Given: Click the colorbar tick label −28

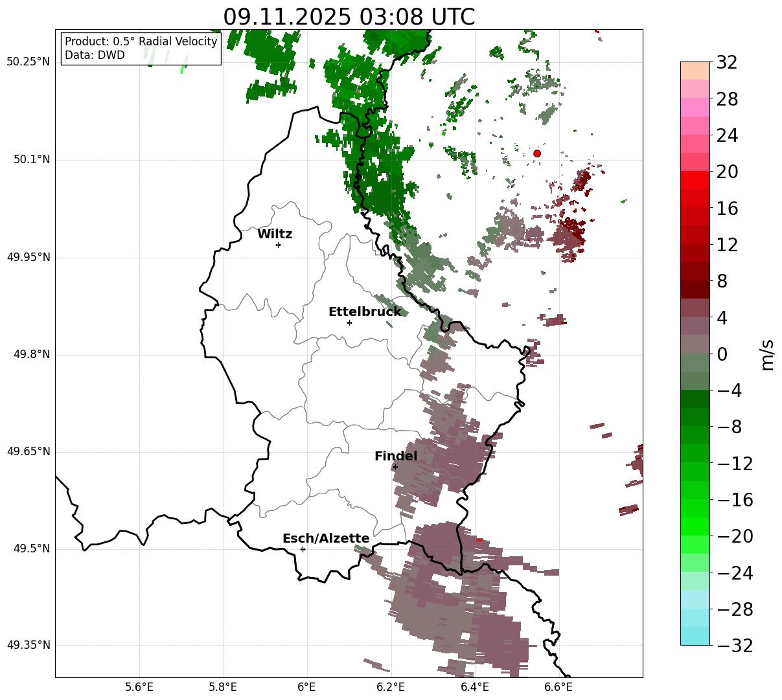Looking at the screenshot, I should (735, 609).
